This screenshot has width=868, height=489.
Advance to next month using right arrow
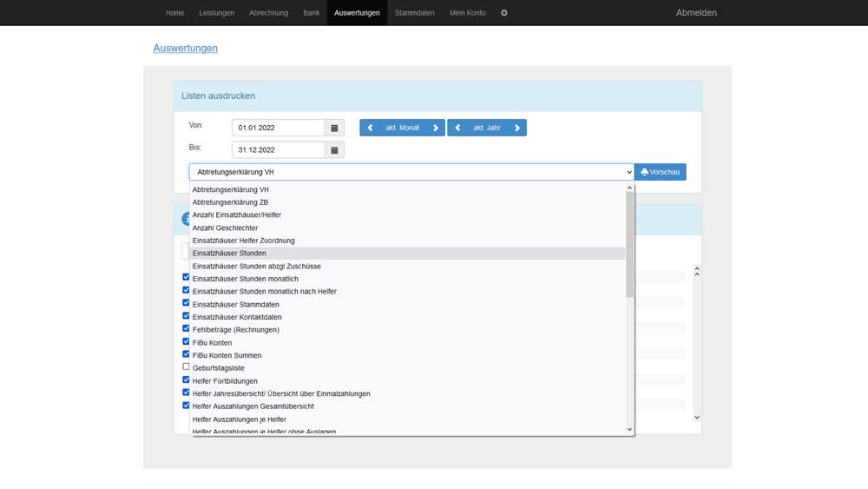tap(436, 128)
